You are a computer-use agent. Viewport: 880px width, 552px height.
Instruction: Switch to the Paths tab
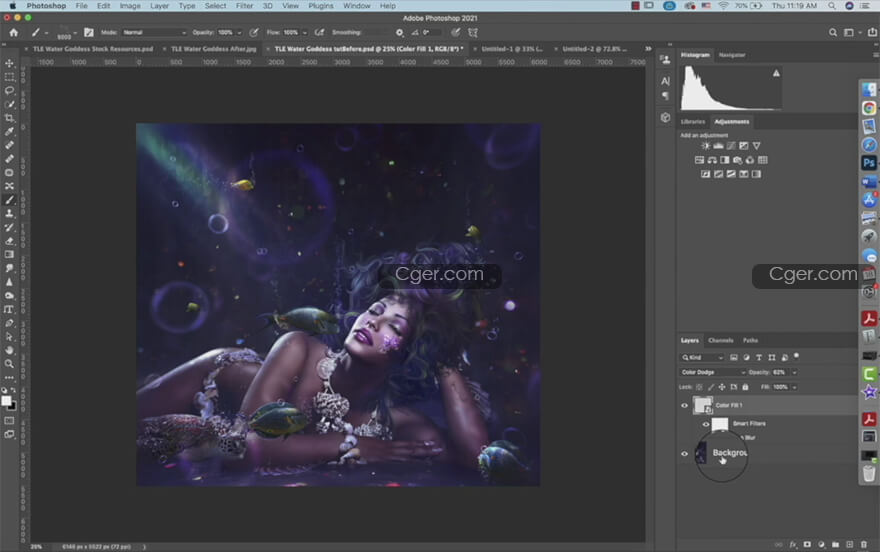[x=750, y=341]
